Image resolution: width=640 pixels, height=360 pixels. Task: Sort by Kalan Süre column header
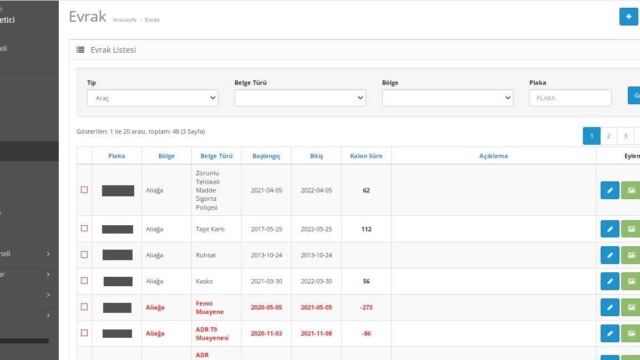tap(366, 156)
